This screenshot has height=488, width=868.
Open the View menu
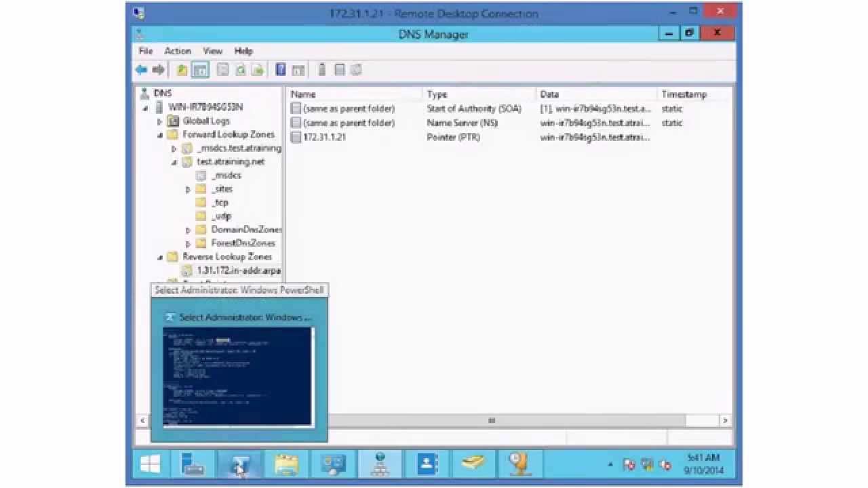[x=212, y=51]
